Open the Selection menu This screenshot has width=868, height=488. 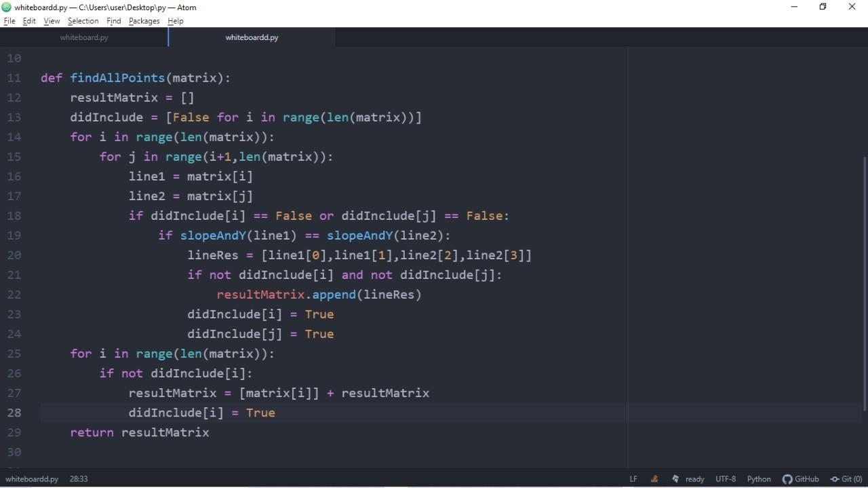(x=83, y=21)
